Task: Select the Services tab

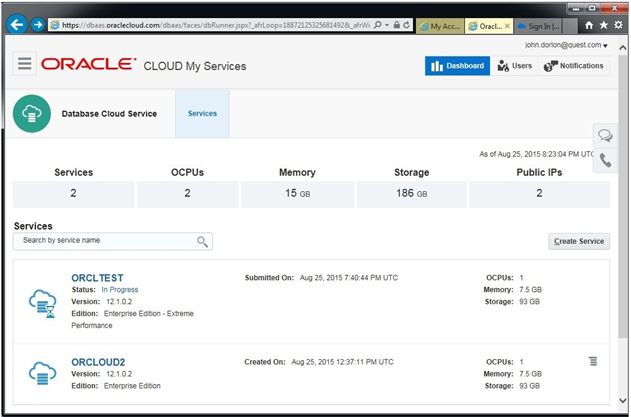Action: click(202, 114)
